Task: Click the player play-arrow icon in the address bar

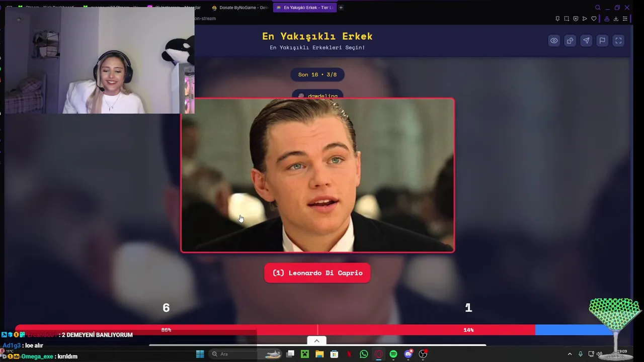Action: coord(585,19)
